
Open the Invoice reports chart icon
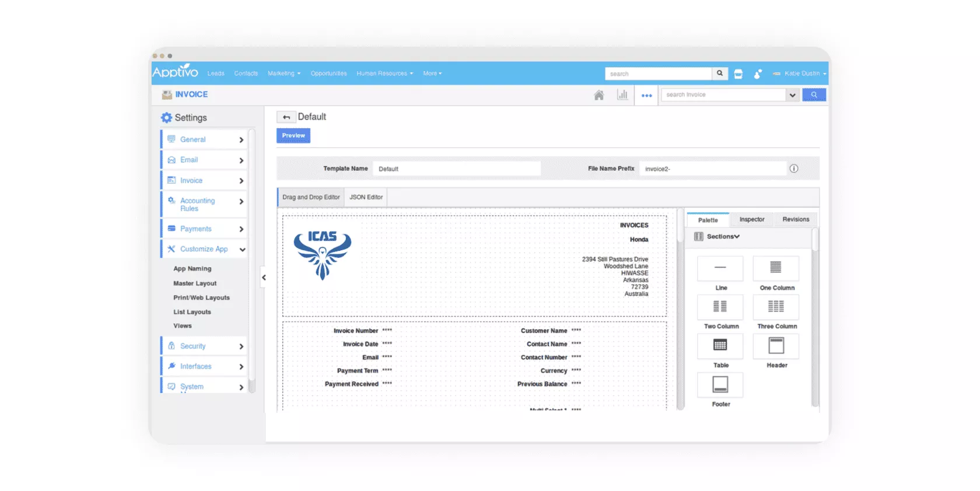coord(622,94)
